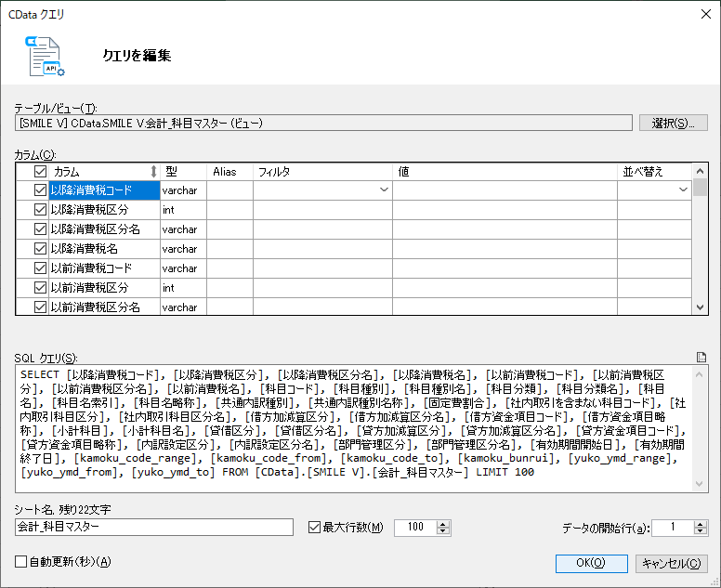The height and width of the screenshot is (588, 721).
Task: Click the column grid scroll up arrow
Action: pyautogui.click(x=700, y=172)
